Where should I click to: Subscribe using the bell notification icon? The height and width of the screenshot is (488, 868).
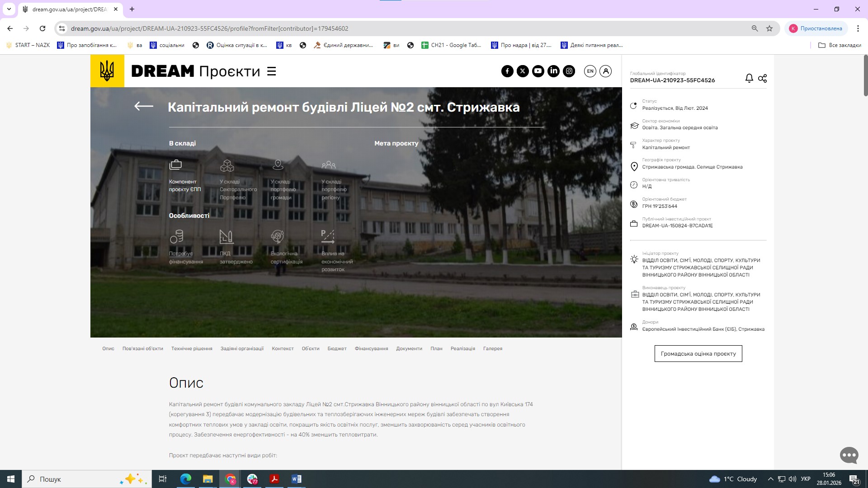749,78
